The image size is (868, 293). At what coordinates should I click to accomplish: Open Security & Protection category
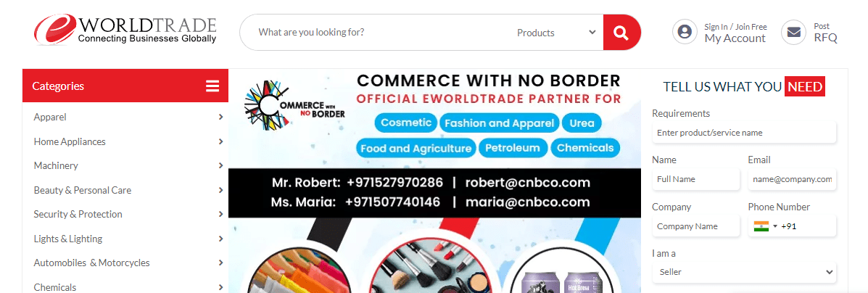click(x=78, y=215)
